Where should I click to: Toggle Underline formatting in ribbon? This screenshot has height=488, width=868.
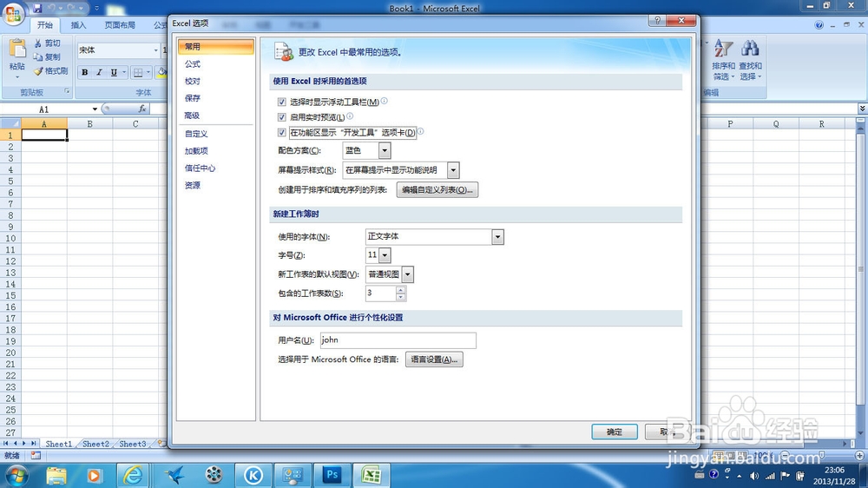pos(114,72)
